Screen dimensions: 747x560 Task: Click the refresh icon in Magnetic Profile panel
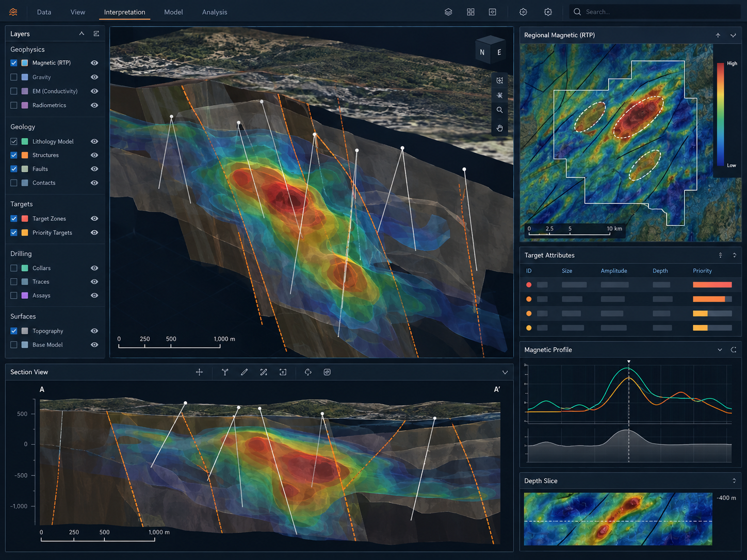pos(734,350)
